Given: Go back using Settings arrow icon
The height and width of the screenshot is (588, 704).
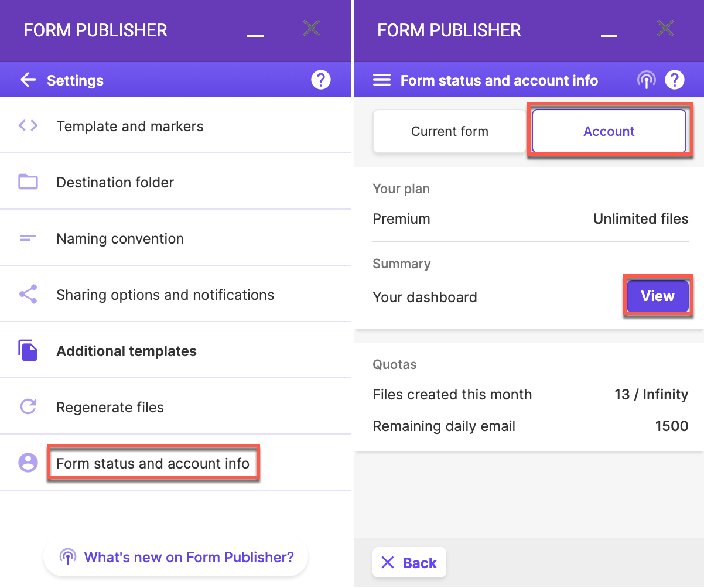Looking at the screenshot, I should [28, 80].
